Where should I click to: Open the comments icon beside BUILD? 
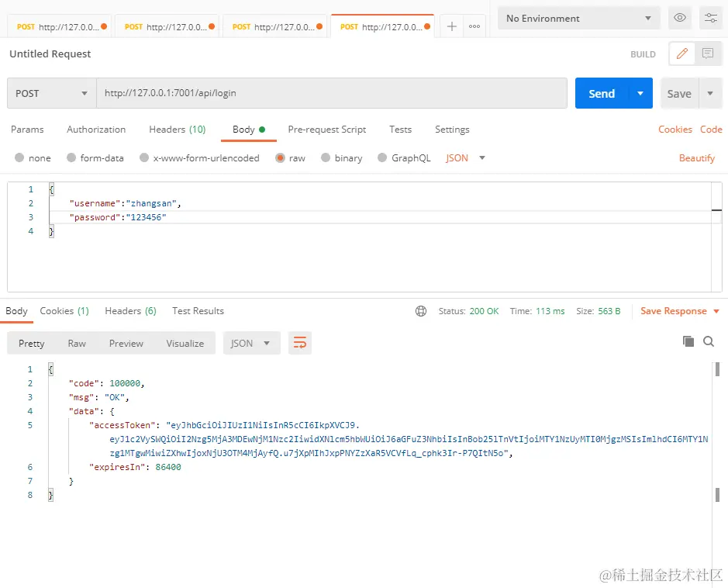(x=708, y=54)
